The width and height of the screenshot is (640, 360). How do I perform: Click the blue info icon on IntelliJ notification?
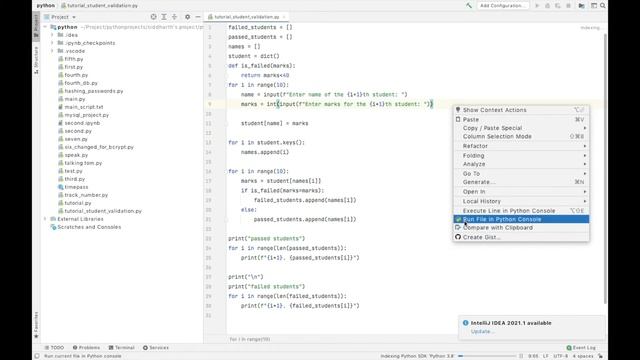[466, 323]
